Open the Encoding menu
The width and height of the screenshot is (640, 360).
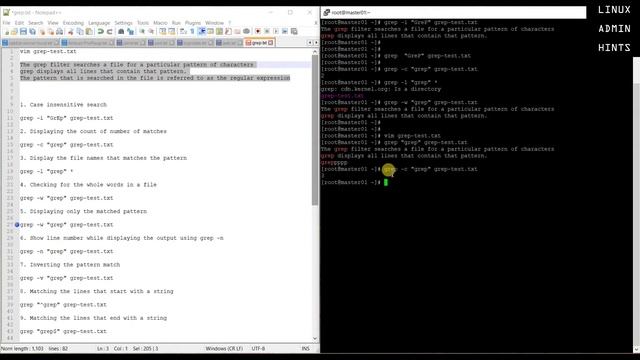click(x=73, y=23)
